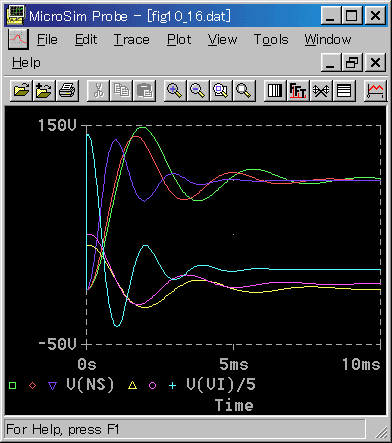
Task: Click the document icon beside File menu
Action: pyautogui.click(x=18, y=39)
